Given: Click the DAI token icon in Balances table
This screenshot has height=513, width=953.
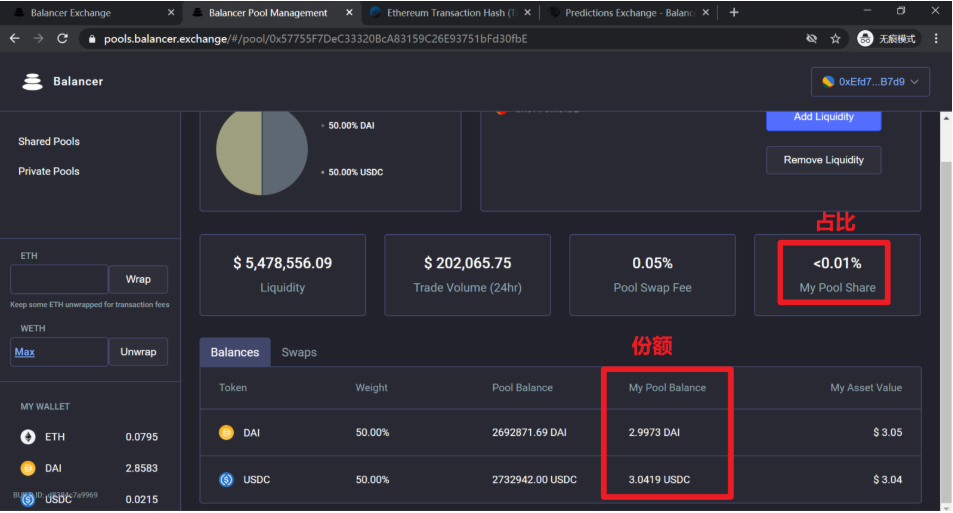Looking at the screenshot, I should pyautogui.click(x=226, y=433).
